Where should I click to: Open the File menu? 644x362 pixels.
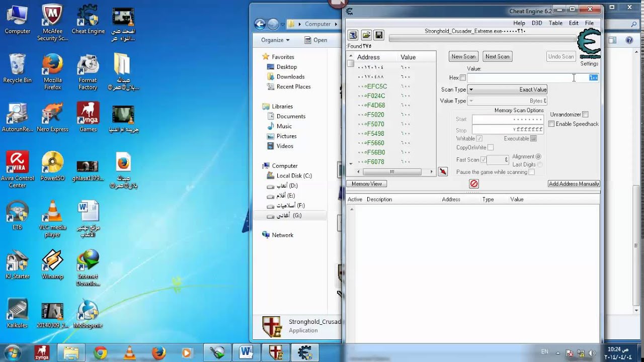tap(589, 23)
